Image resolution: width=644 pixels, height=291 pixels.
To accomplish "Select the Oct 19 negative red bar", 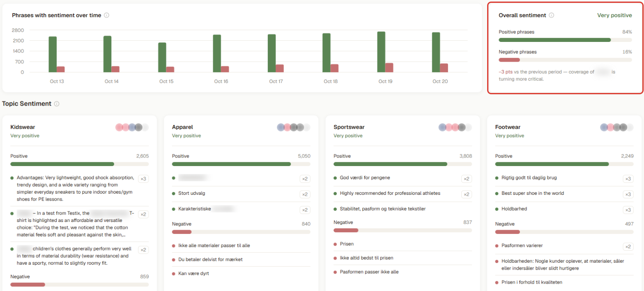I will (389, 68).
